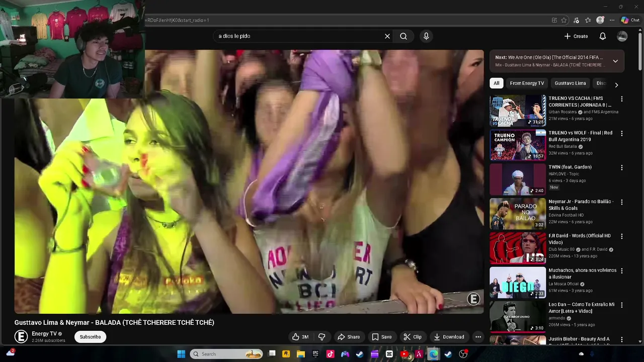Open options for F.R David Words video

[622, 237]
